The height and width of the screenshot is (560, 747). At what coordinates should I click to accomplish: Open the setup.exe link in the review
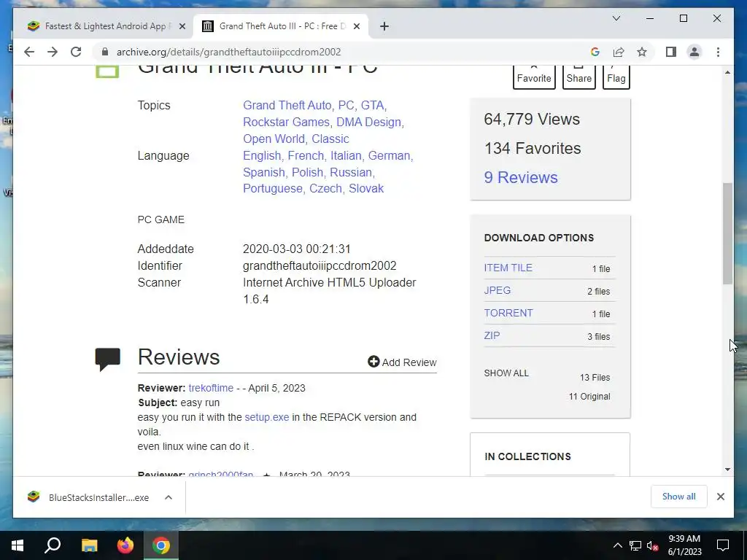pyautogui.click(x=267, y=417)
